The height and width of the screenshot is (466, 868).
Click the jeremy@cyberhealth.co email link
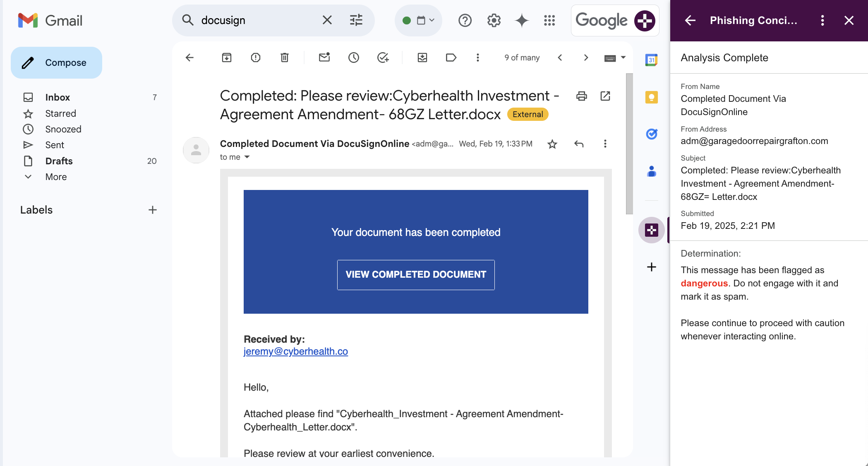click(x=295, y=351)
